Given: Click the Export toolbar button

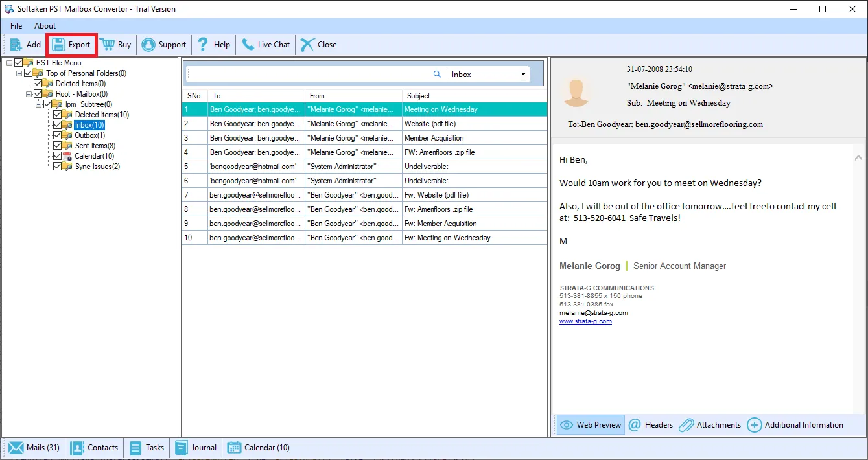Looking at the screenshot, I should pyautogui.click(x=71, y=45).
